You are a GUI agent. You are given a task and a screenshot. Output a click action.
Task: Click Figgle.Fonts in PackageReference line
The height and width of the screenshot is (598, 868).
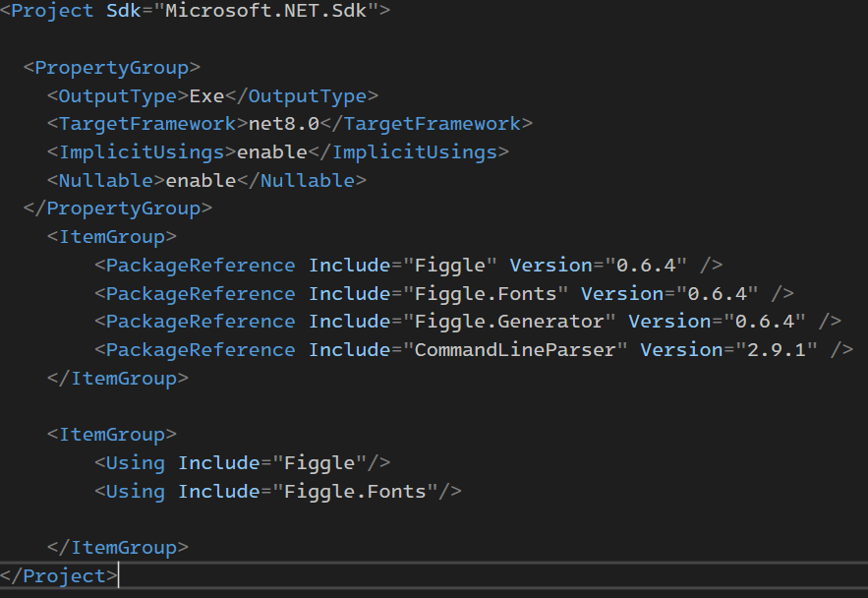(486, 294)
